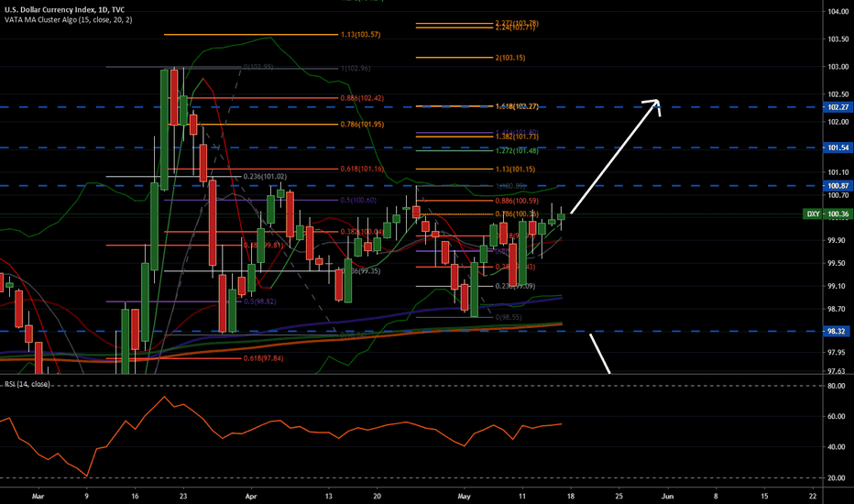Click the U.S. Dollar Currency Index chart title
Image resolution: width=854 pixels, height=504 pixels.
tap(64, 10)
